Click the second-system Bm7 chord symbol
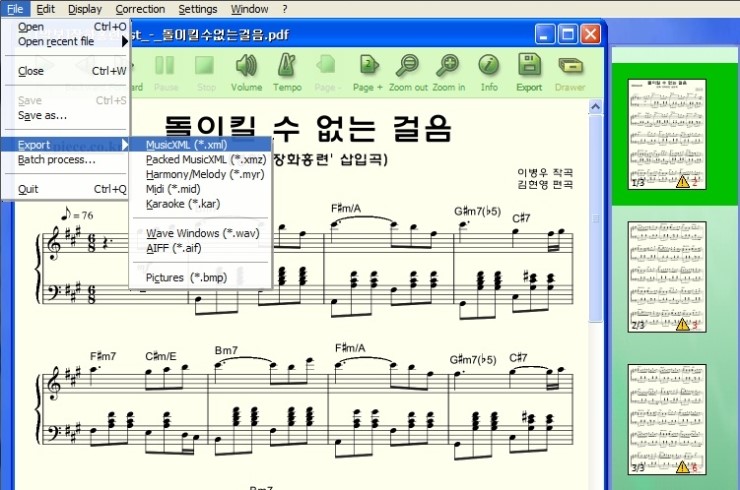This screenshot has height=490, width=740. 226,350
